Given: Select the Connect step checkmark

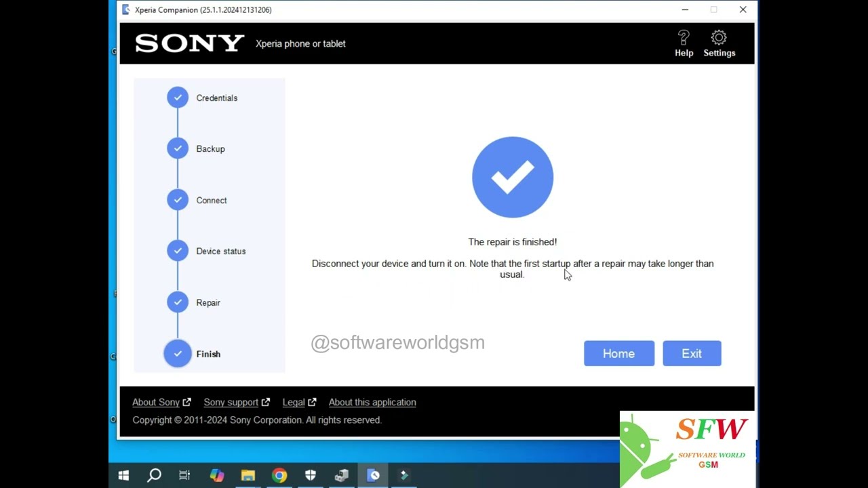Looking at the screenshot, I should tap(178, 200).
